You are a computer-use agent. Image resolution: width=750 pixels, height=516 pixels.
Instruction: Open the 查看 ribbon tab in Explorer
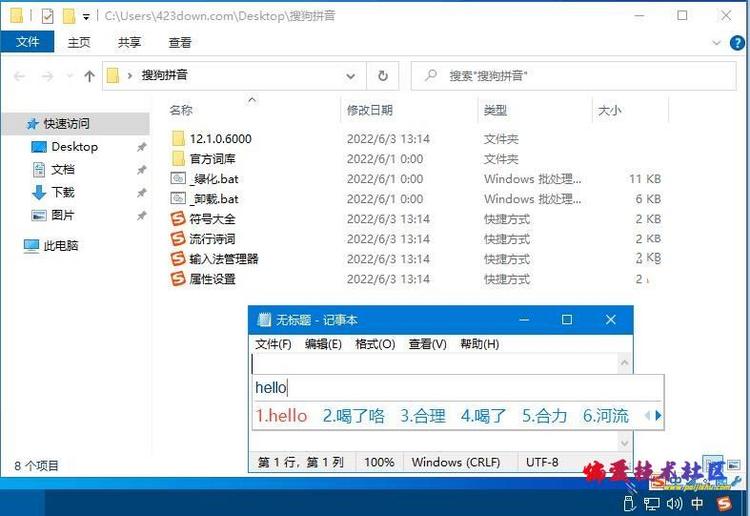[180, 43]
